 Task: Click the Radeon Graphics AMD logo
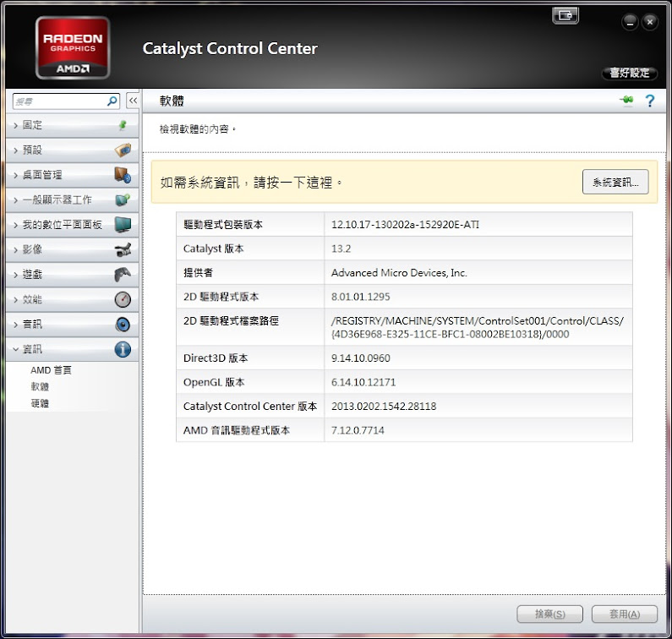(x=73, y=47)
